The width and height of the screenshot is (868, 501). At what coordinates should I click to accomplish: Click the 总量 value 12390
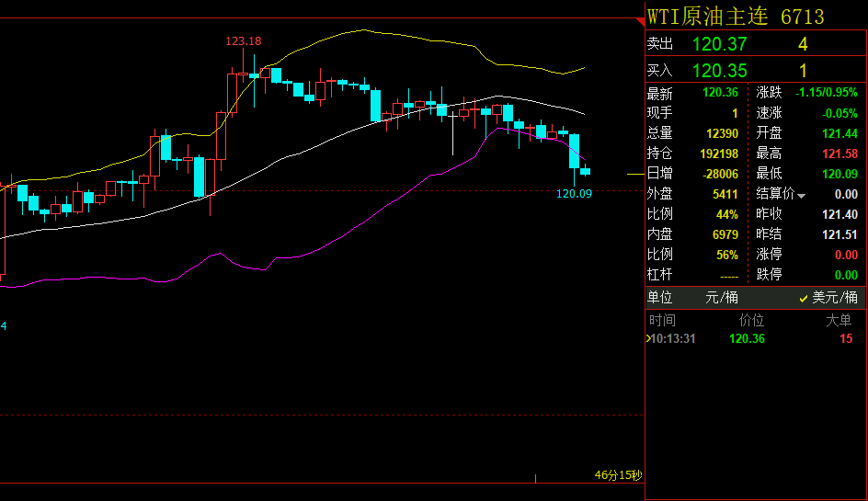tap(723, 133)
